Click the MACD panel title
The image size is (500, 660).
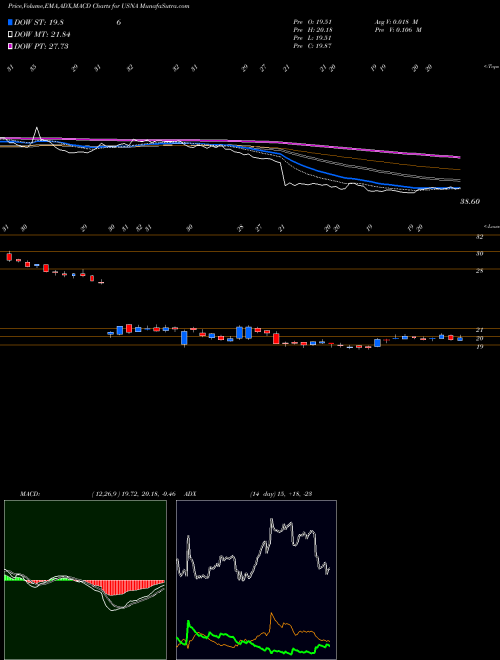29,494
